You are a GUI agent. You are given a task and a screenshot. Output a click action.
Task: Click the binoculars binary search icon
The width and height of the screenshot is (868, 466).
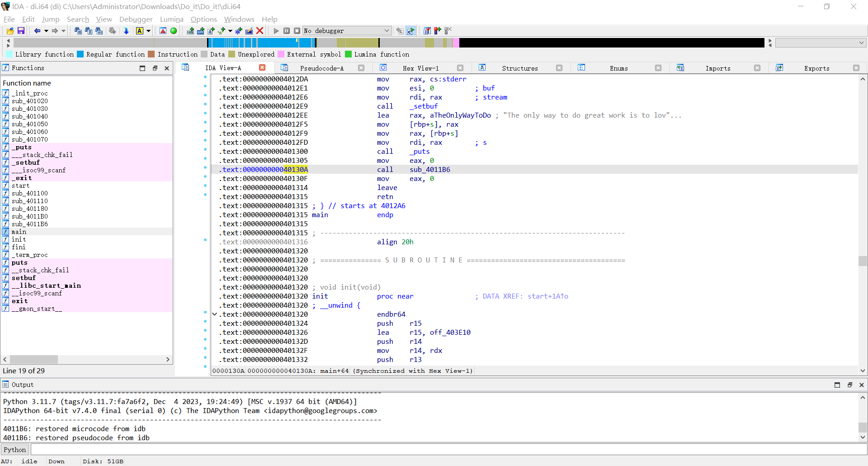click(99, 31)
